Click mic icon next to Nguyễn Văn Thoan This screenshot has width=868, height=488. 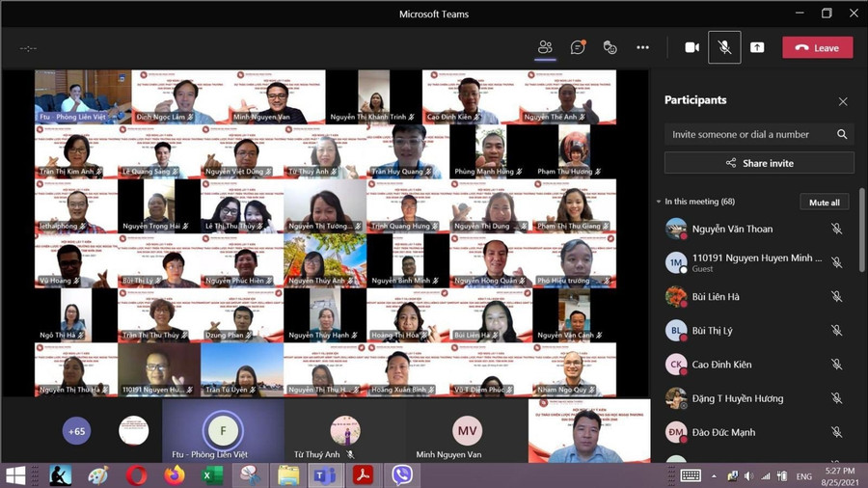[836, 230]
